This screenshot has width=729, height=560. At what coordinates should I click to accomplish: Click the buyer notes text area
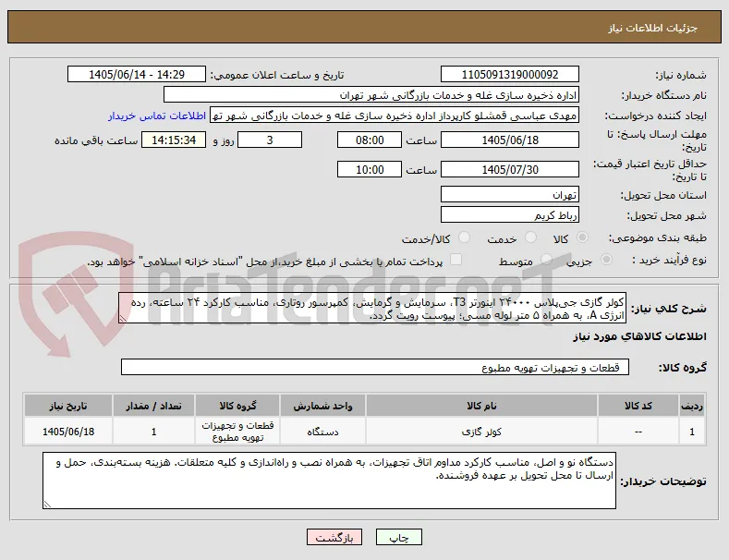329,481
